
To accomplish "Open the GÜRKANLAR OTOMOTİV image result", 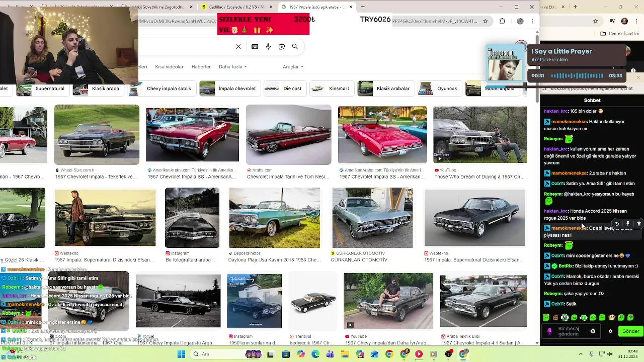I will coord(372,218).
